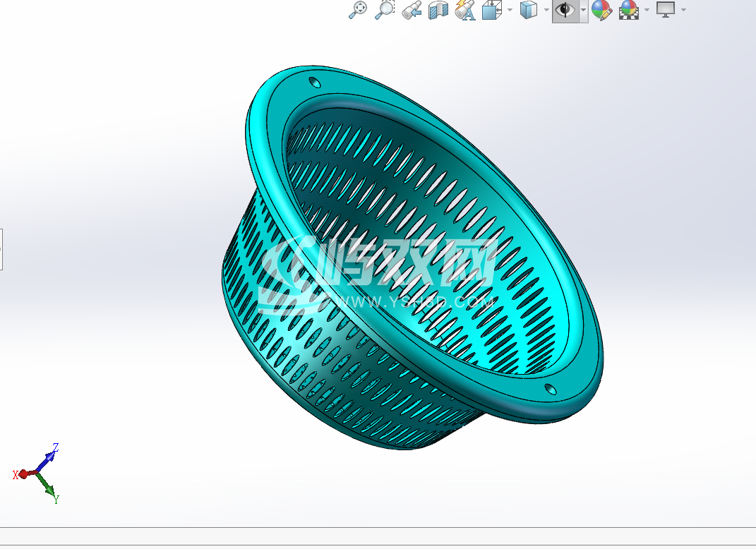Expand the View Settings dropdown arrow

coord(683,10)
